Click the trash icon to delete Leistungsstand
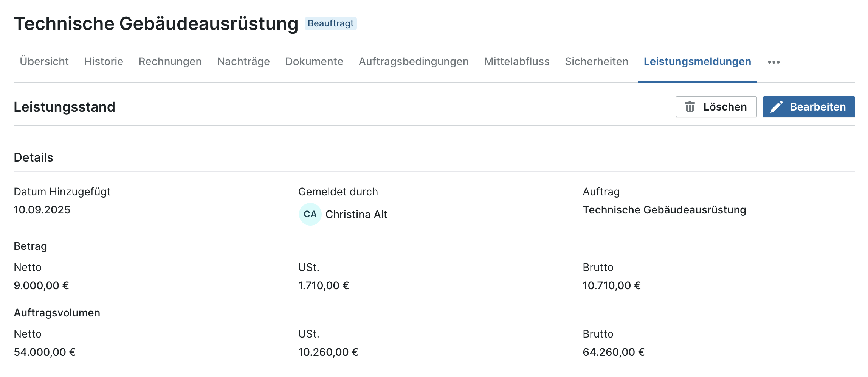The image size is (868, 377). click(690, 107)
